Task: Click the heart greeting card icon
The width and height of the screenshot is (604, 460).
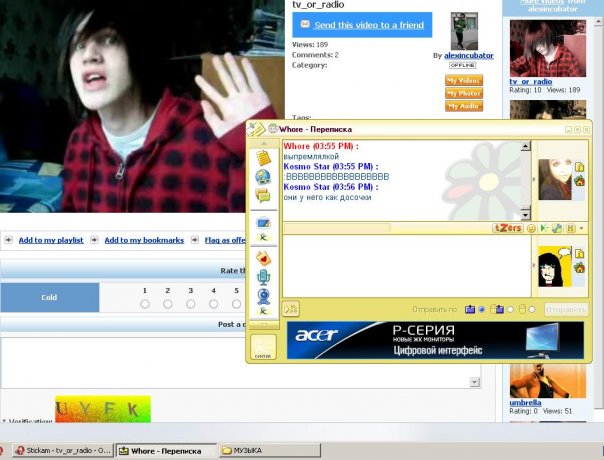Action: pos(264,258)
